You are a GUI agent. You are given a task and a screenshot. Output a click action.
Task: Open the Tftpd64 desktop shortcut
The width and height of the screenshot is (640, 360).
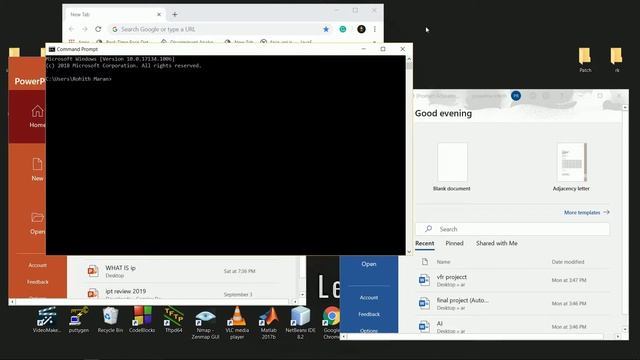click(173, 320)
